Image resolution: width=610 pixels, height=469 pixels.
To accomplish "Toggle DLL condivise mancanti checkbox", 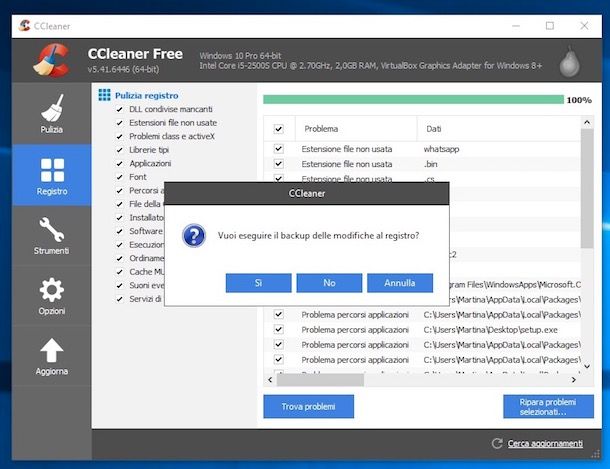I will pyautogui.click(x=119, y=109).
